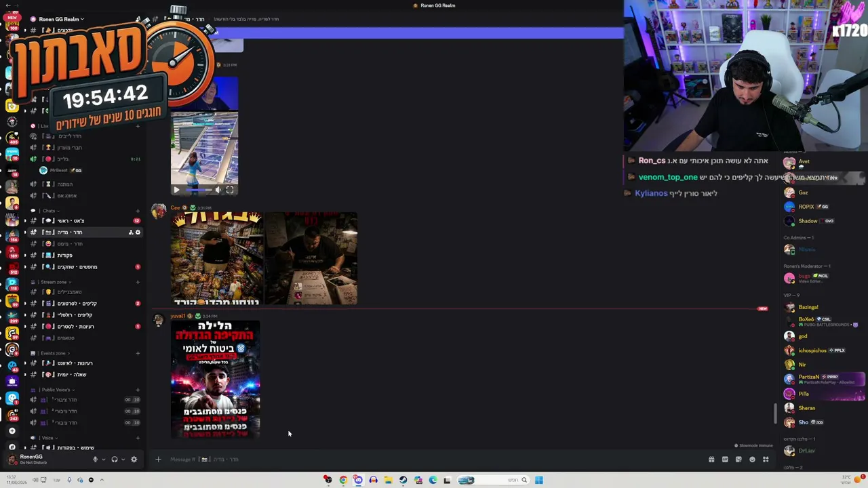
Task: Open the חדר · מימס channel
Action: [85, 244]
